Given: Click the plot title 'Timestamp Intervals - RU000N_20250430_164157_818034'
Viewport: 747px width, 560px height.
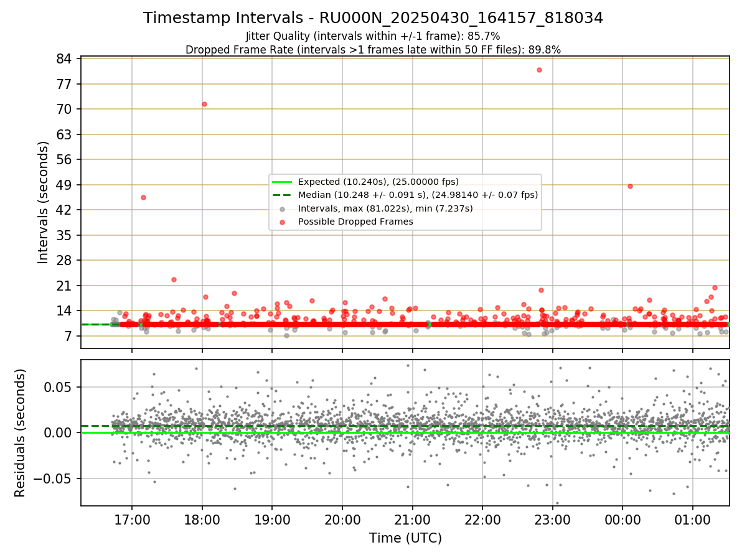Looking at the screenshot, I should [373, 18].
